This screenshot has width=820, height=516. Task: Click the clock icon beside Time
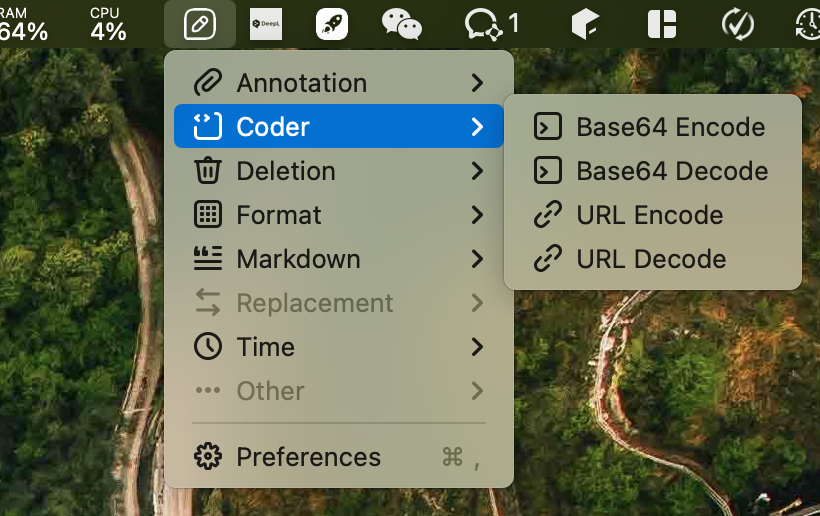[x=208, y=346]
